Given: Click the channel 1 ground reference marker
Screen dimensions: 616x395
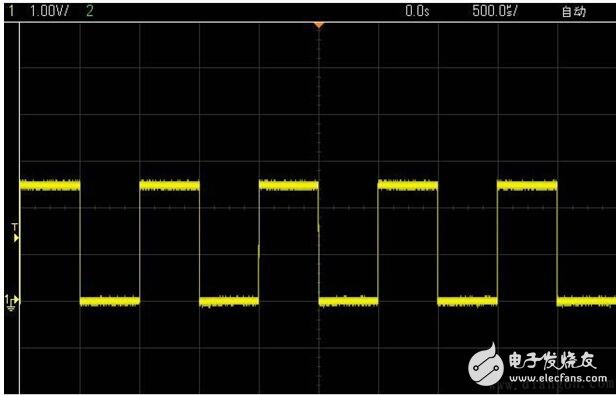Looking at the screenshot, I should point(12,301).
